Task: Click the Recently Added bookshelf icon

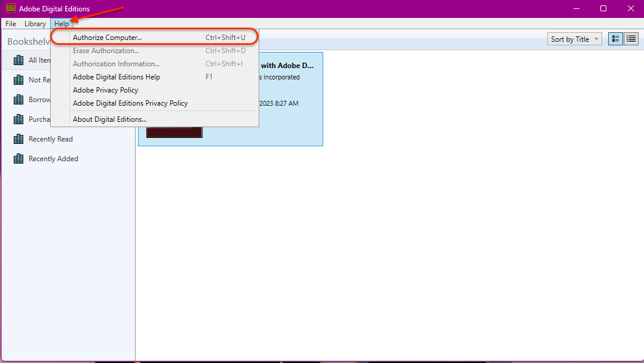Action: click(19, 158)
